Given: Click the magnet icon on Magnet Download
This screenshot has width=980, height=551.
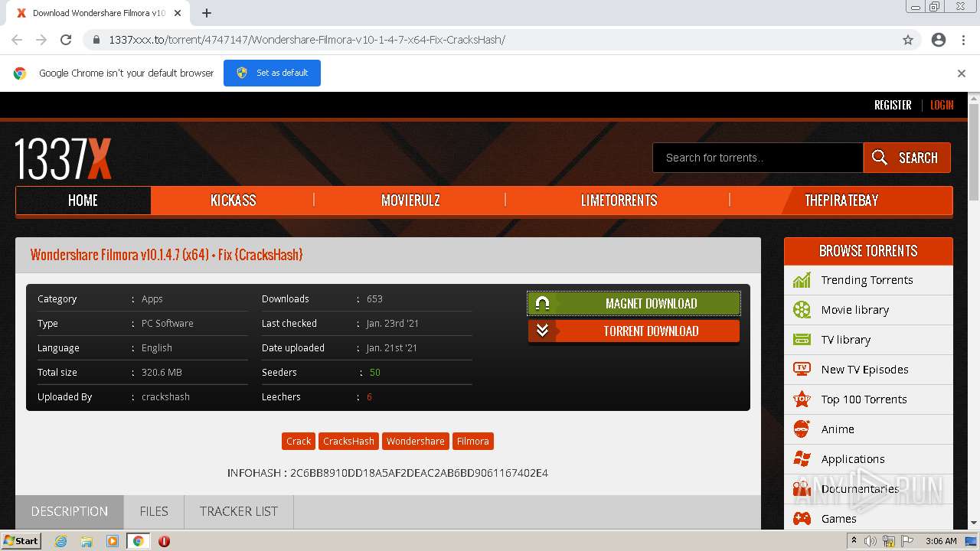Looking at the screenshot, I should [542, 304].
